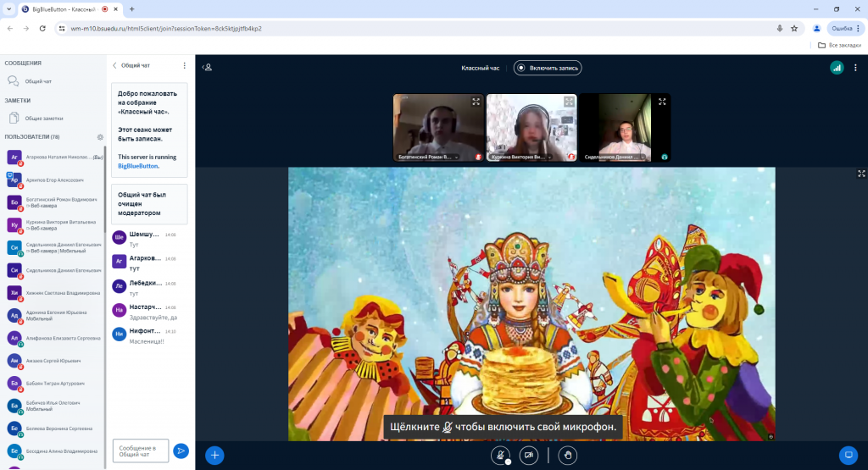Open users list settings gear
Screen dimensions: 868x470
pyautogui.click(x=100, y=137)
